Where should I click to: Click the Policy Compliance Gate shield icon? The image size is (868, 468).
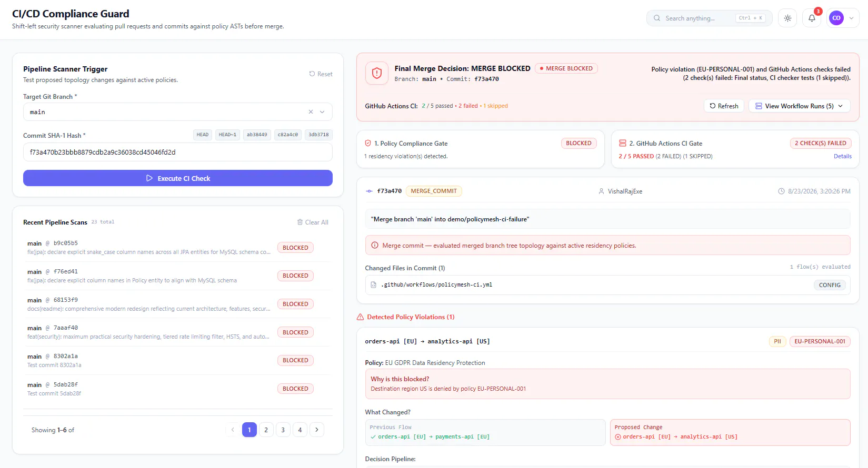tap(368, 143)
